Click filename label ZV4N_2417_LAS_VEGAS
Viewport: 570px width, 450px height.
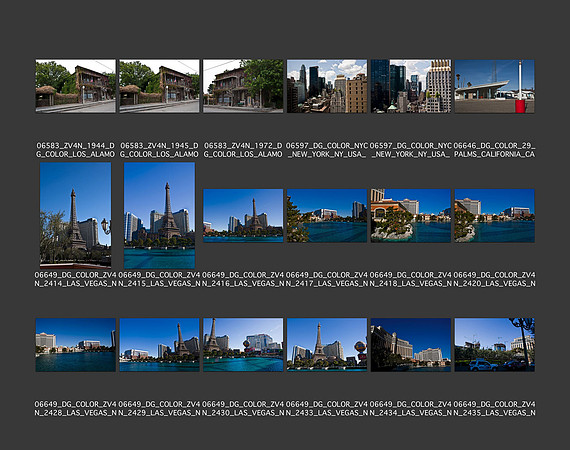pyautogui.click(x=327, y=279)
